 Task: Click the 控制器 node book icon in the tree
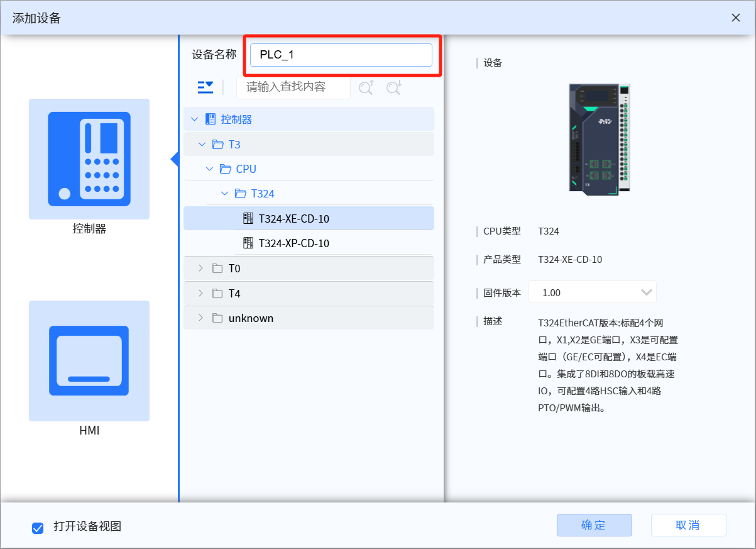(210, 119)
